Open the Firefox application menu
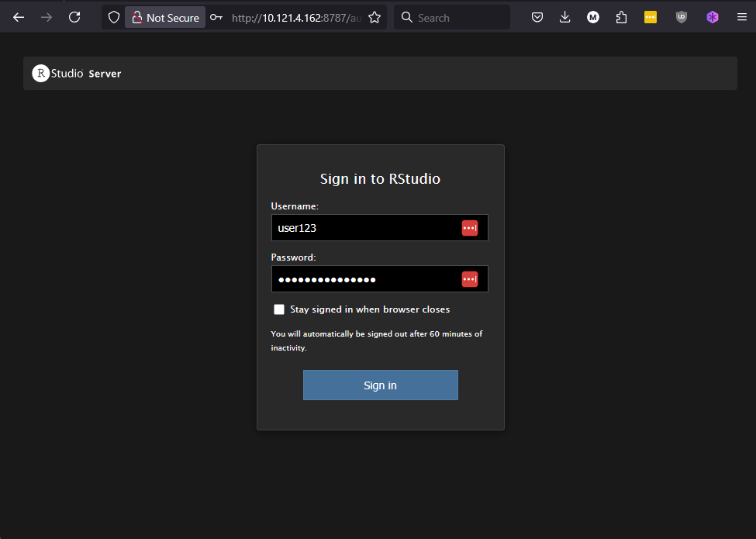 (x=742, y=18)
